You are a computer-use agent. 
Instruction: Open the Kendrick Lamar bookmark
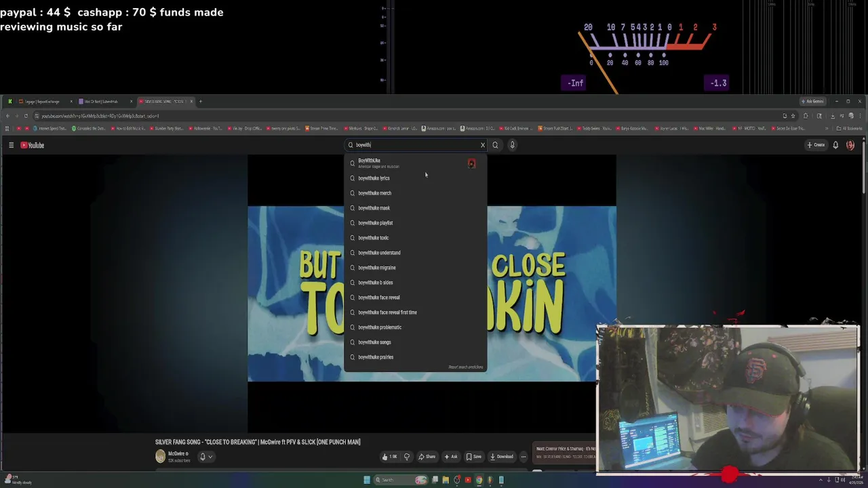click(x=401, y=128)
